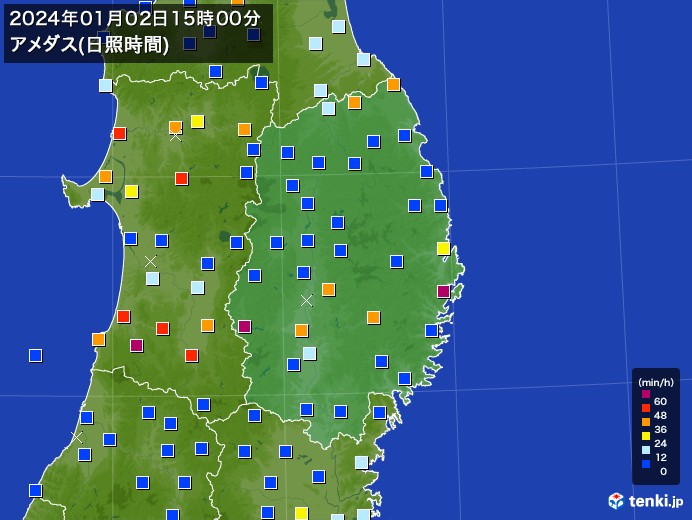The width and height of the screenshot is (692, 520).
Task: Select the yellow marker at the bottom edge
Action: [x=301, y=514]
